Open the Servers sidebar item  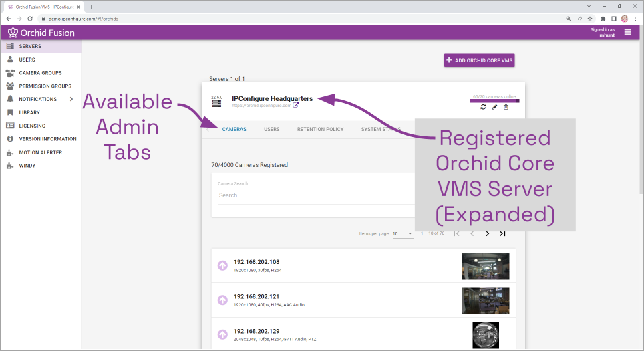coord(41,46)
